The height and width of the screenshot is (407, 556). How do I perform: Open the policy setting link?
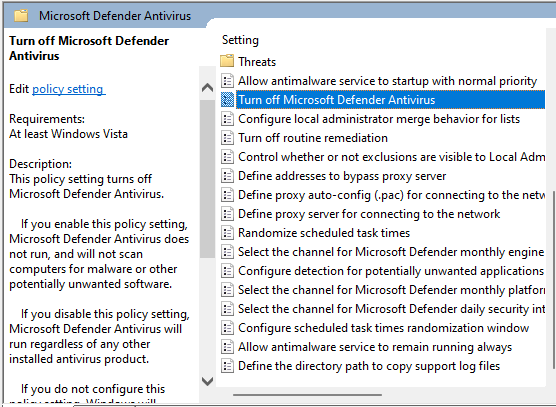(69, 89)
